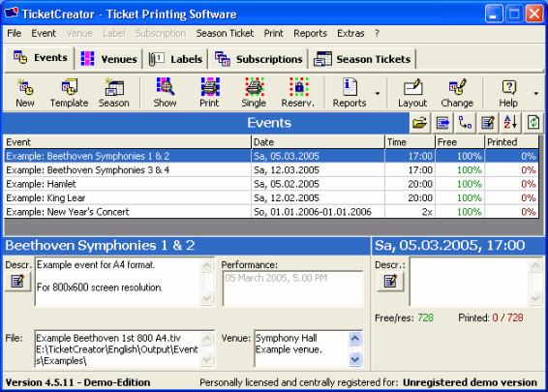
Task: Open the dropdown arrow next to Help
Action: pos(535,93)
